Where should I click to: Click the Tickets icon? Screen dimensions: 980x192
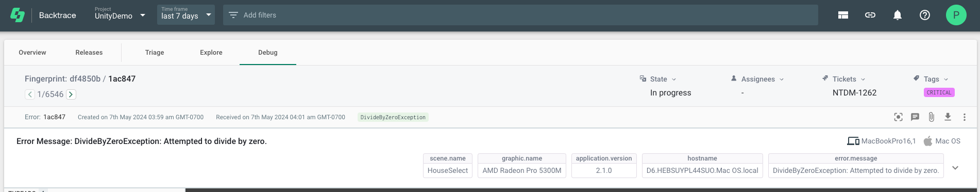(x=825, y=78)
